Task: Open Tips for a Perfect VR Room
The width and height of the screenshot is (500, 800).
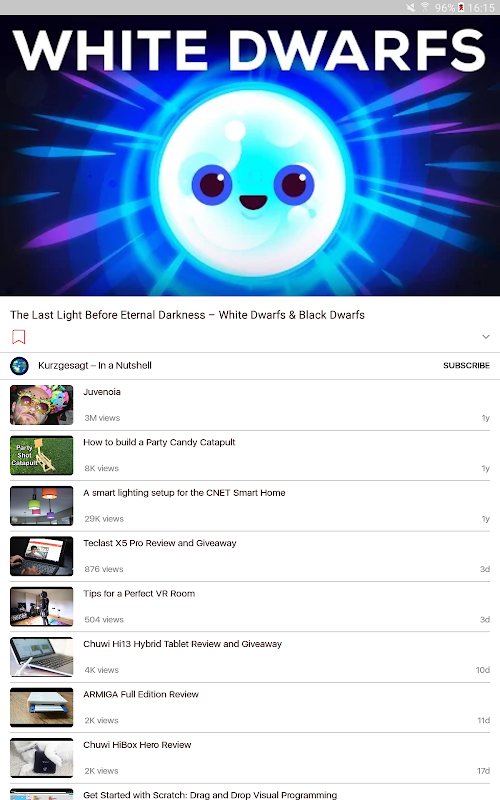Action: tap(139, 593)
